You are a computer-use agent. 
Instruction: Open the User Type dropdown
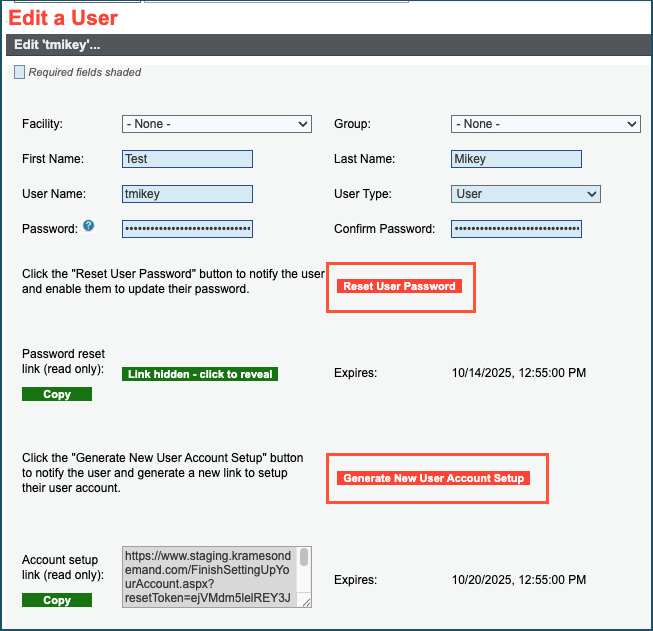point(525,194)
